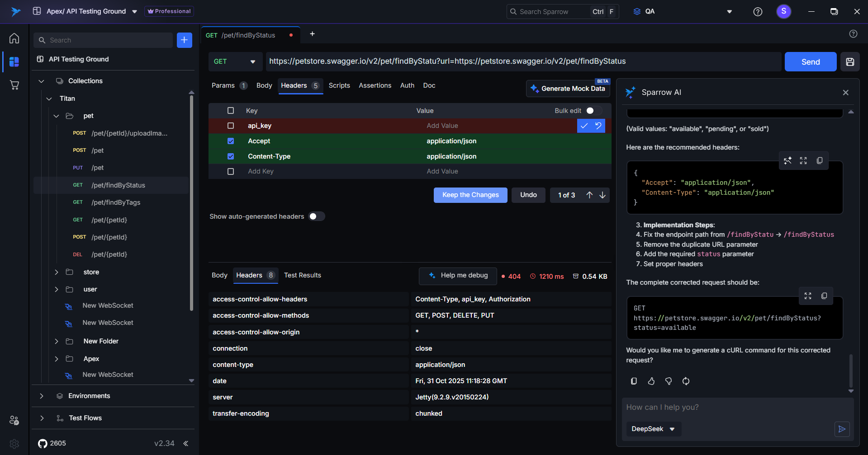Toggle Bulk edit switch

pyautogui.click(x=593, y=111)
